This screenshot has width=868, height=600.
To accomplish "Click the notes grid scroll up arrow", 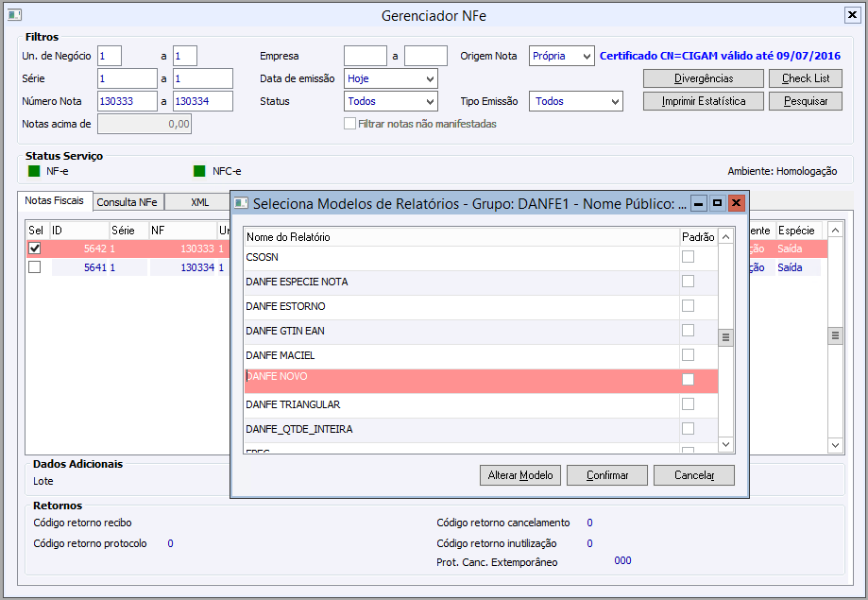I will (x=835, y=230).
